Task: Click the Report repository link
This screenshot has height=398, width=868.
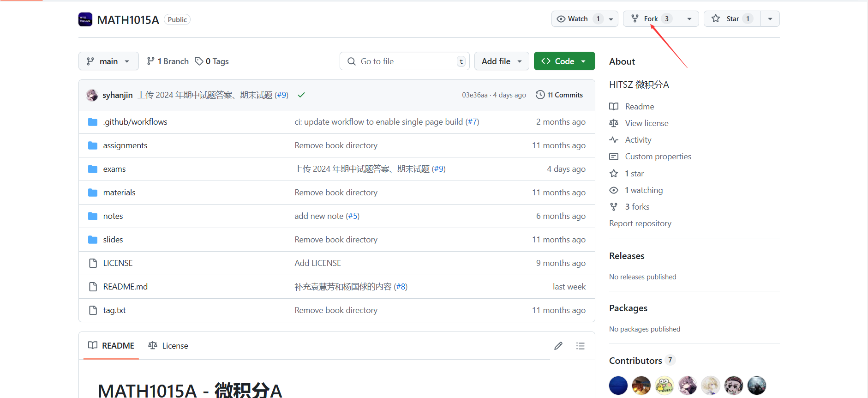Action: tap(640, 223)
